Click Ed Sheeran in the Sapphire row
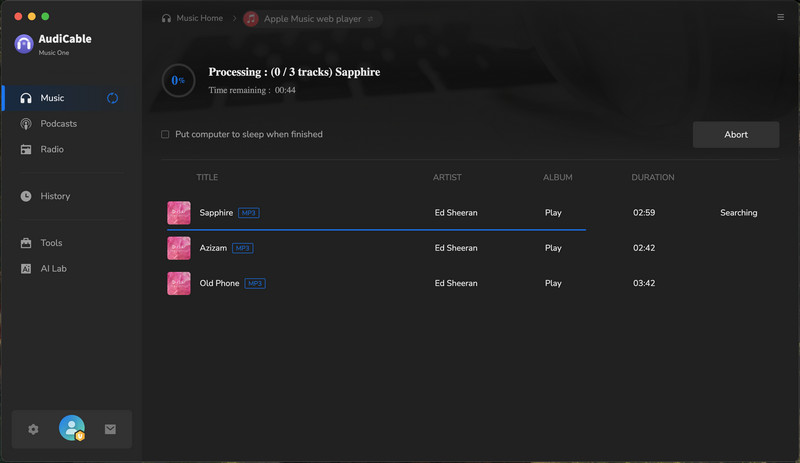This screenshot has height=463, width=800. pos(456,213)
